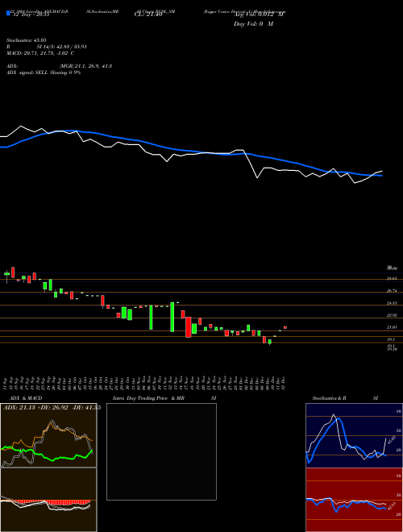This screenshot has height=532, width=403.
Task: Click the 21.01 price axis label
Action: point(392,327)
